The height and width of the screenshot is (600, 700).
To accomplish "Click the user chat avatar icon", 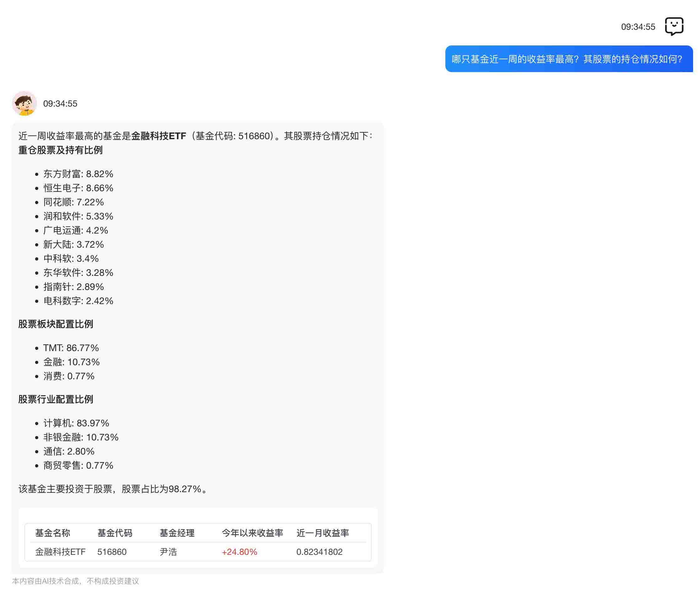I will click(674, 26).
